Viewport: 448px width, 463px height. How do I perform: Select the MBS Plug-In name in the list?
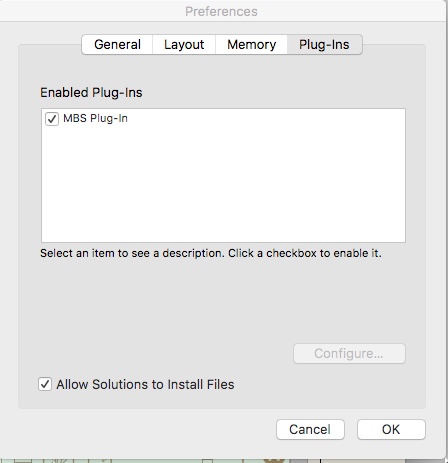click(x=95, y=118)
